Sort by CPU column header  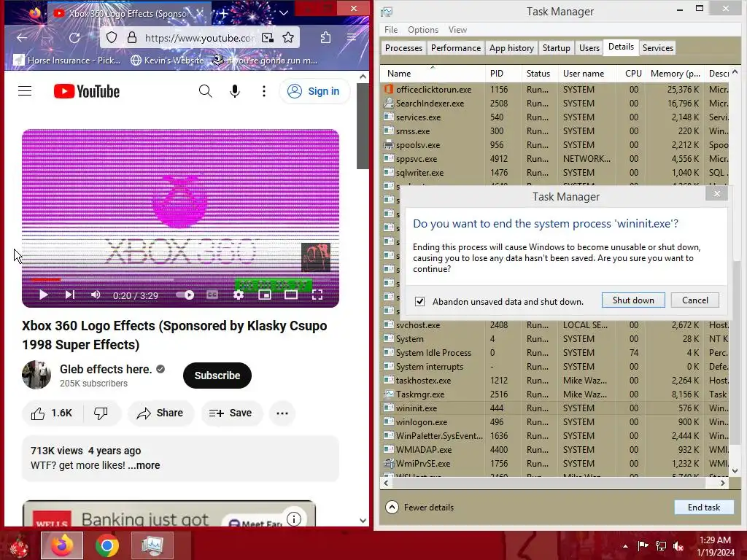[632, 74]
